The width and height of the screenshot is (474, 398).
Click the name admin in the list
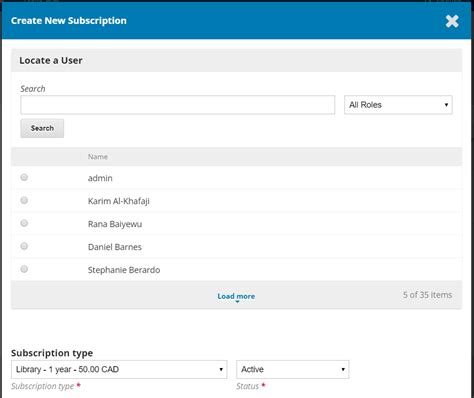coord(100,178)
